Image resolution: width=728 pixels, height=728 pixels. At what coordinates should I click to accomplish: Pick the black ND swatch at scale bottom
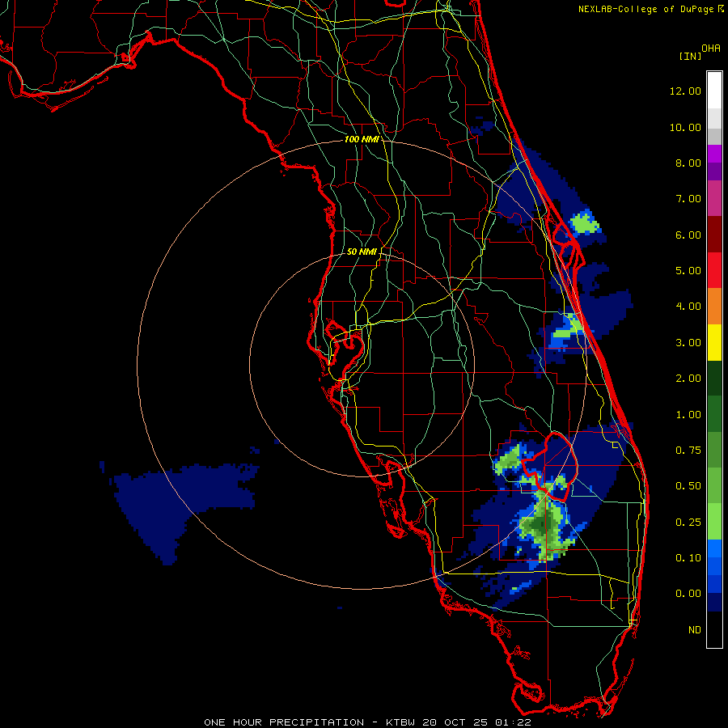(714, 629)
